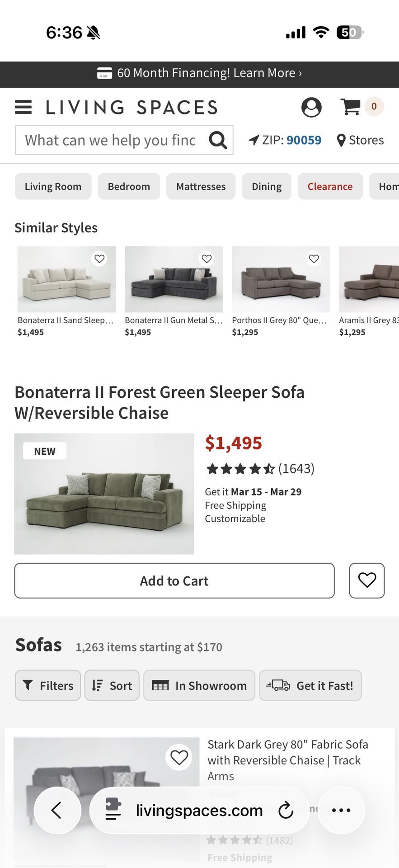
Task: Reload the livingspaces.com page
Action: coord(286,810)
